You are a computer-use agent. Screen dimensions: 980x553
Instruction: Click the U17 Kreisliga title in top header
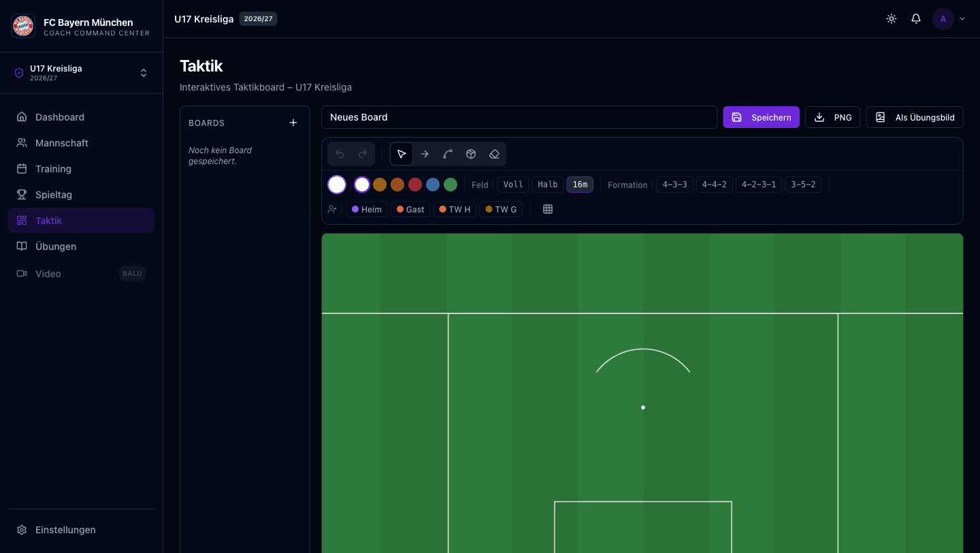[x=204, y=19]
